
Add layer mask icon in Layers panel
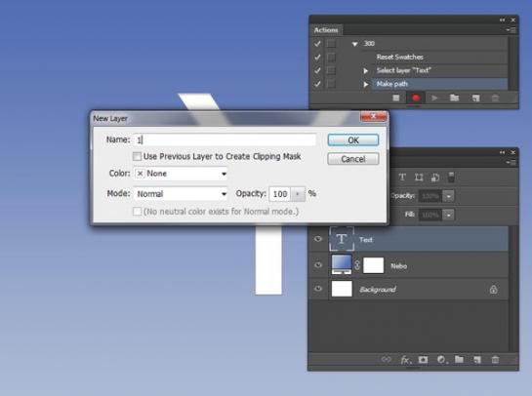coord(423,359)
